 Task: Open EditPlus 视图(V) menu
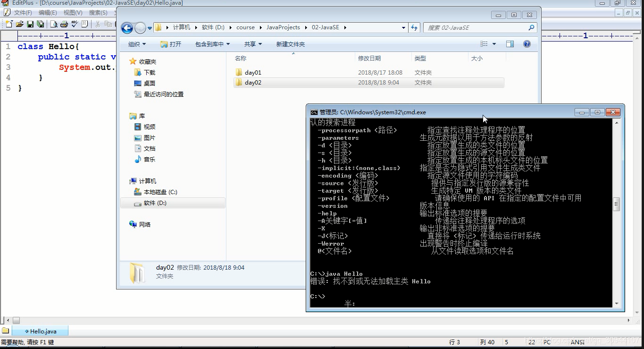(73, 12)
